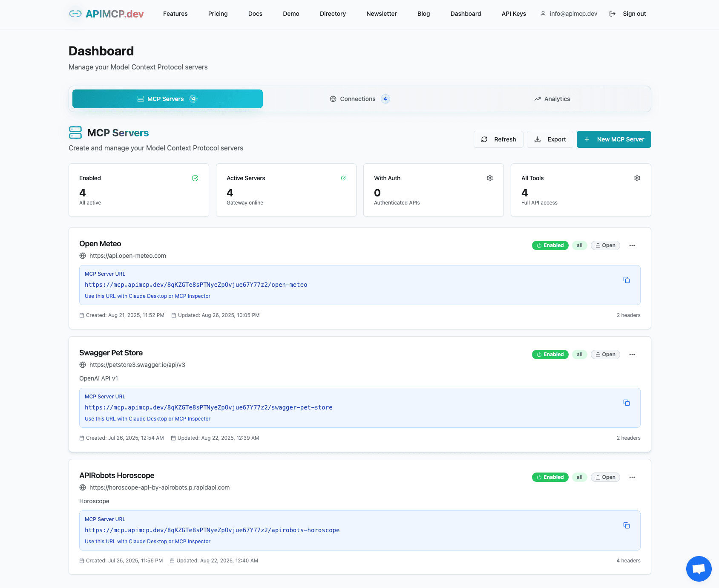Copy the Open Meteo MCP Server URL
Viewport: 719px width, 588px height.
627,280
